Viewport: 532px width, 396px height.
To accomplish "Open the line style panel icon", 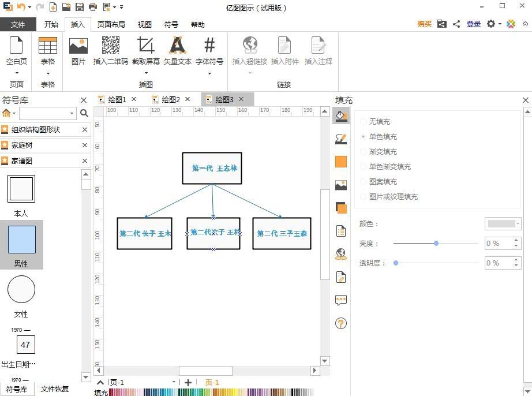I will [341, 140].
